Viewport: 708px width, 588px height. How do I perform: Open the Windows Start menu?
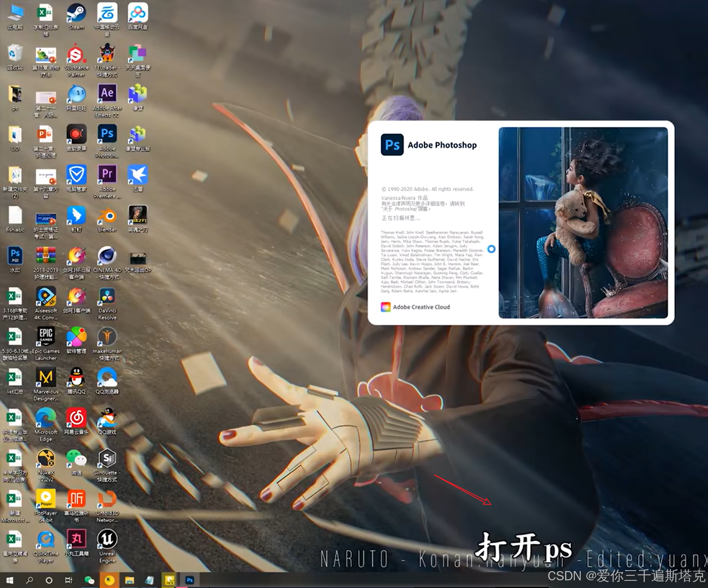tap(9, 580)
